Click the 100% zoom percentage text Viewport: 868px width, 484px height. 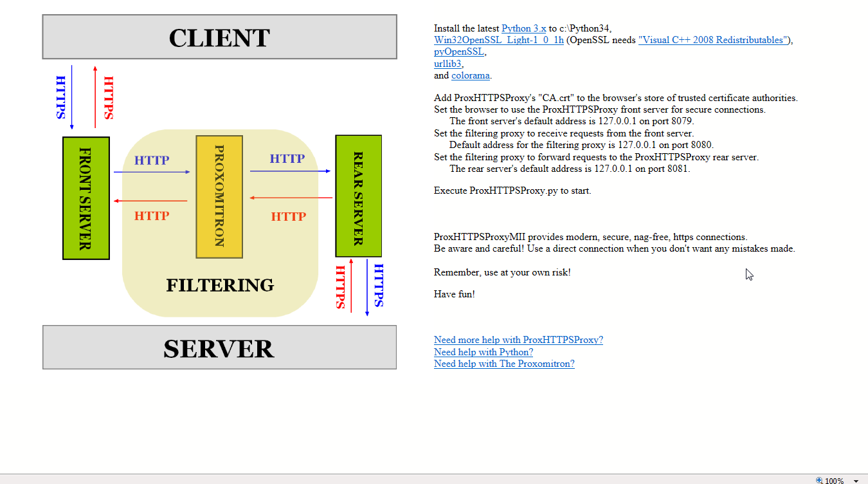[x=834, y=481]
